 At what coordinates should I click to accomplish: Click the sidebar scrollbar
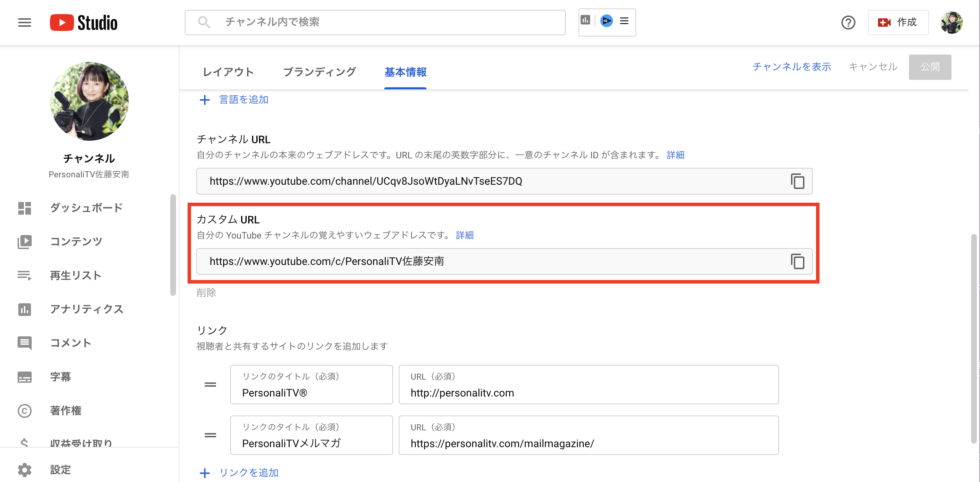173,245
